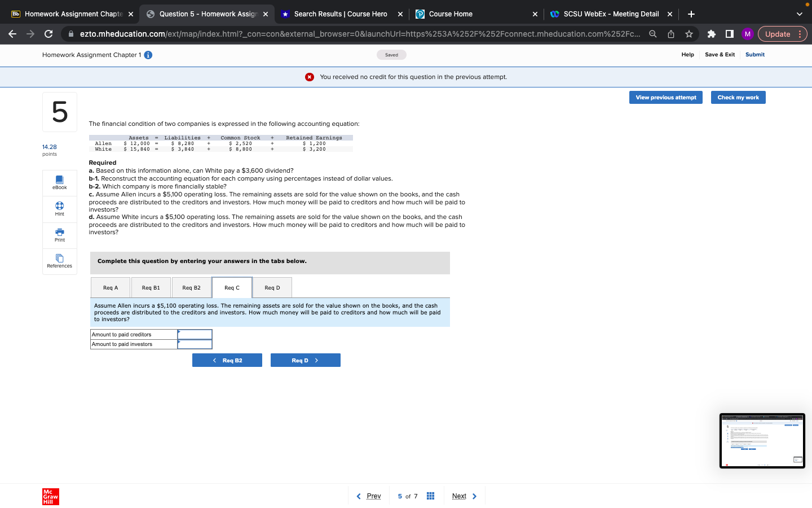Select the Req B2 tab
The height and width of the screenshot is (508, 812).
[x=192, y=288]
